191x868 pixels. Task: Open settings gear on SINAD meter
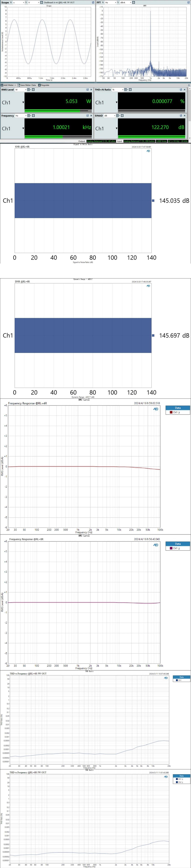point(122,116)
